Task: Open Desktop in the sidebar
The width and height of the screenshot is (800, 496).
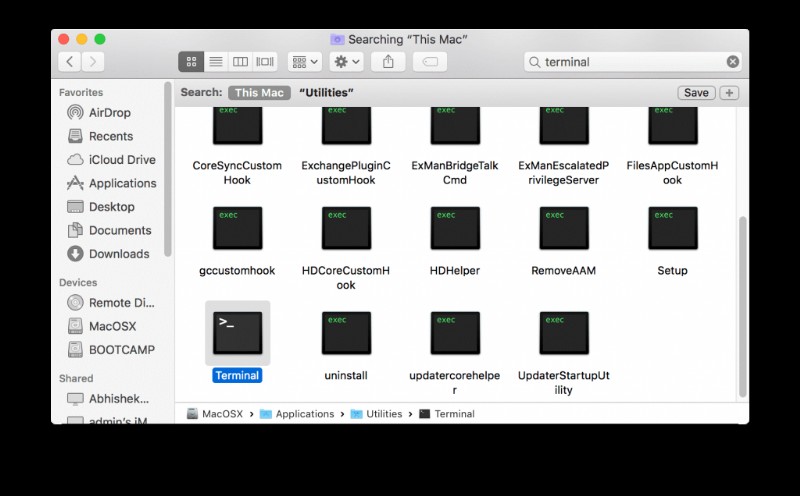Action: (101, 207)
